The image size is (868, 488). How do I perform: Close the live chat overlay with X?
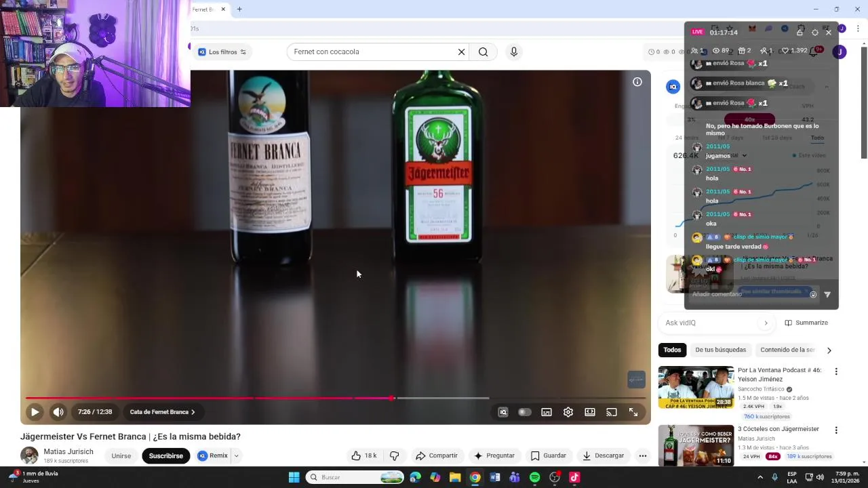pos(829,32)
